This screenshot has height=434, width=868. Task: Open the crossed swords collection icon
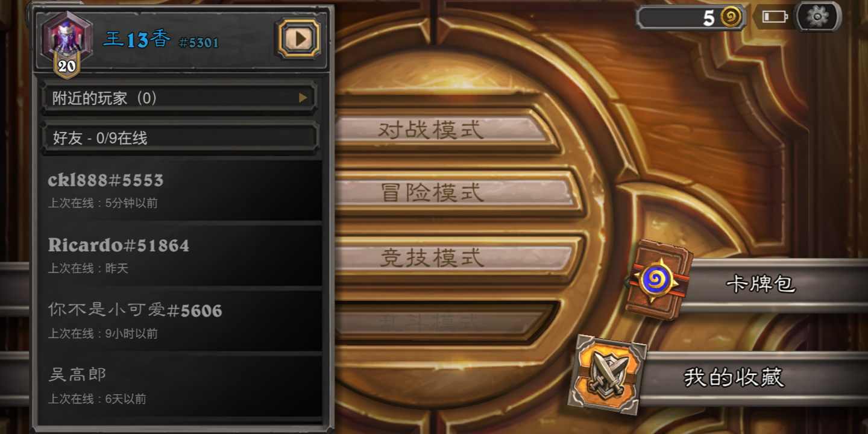pyautogui.click(x=608, y=374)
